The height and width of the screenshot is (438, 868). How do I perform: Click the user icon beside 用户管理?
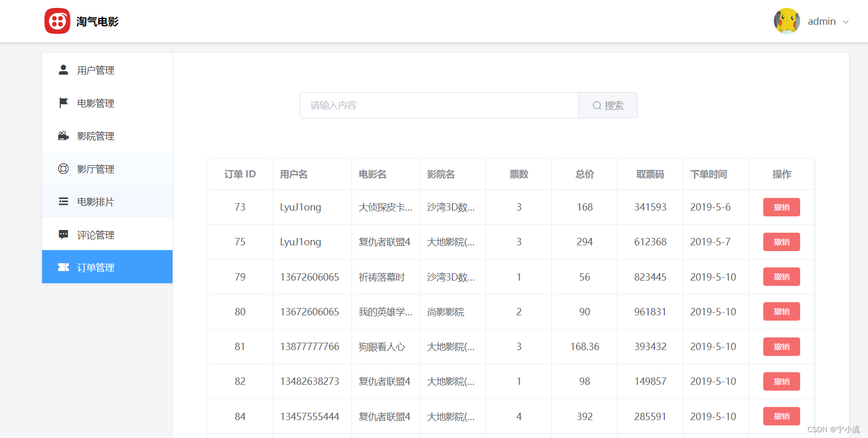coord(63,70)
